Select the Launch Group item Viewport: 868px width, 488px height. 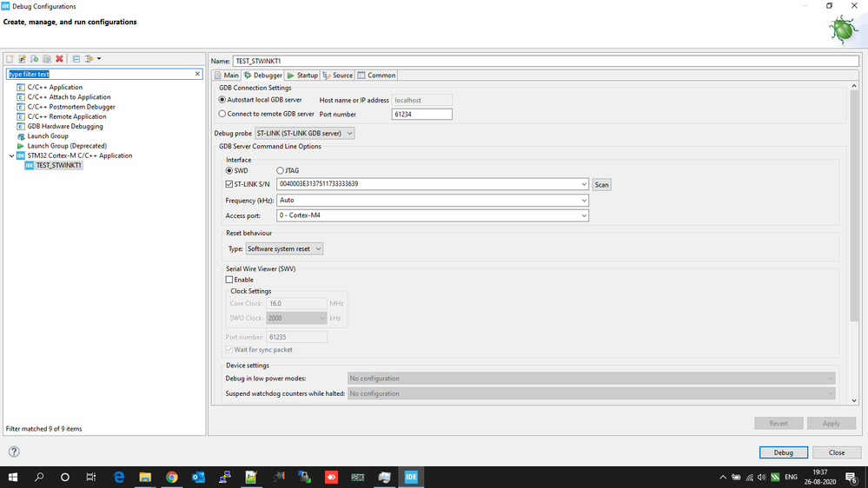[x=48, y=136]
